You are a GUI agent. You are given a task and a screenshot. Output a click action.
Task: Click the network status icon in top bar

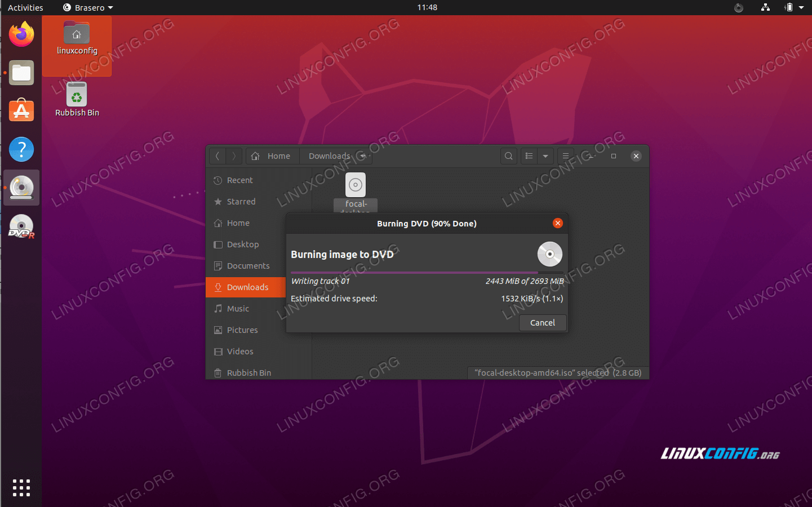tap(765, 7)
